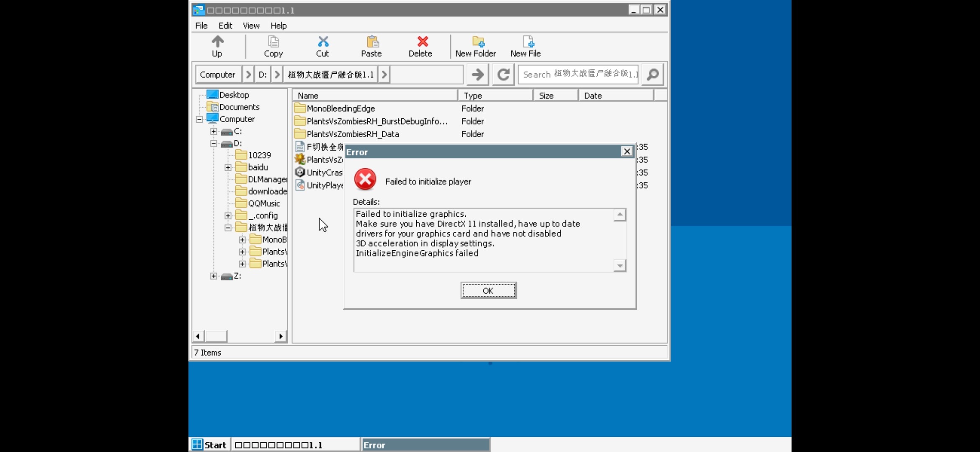This screenshot has height=452, width=980.
Task: Collapse the D: drive tree node
Action: (x=214, y=144)
